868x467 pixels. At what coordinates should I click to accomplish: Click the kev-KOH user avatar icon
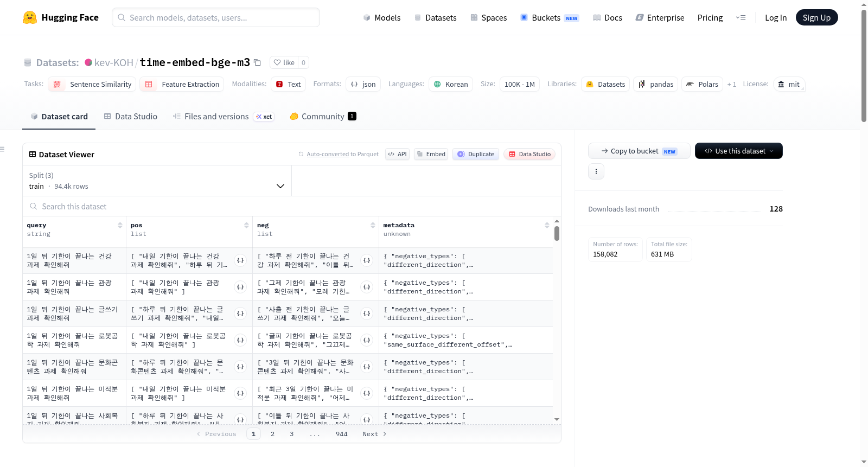[x=88, y=62]
